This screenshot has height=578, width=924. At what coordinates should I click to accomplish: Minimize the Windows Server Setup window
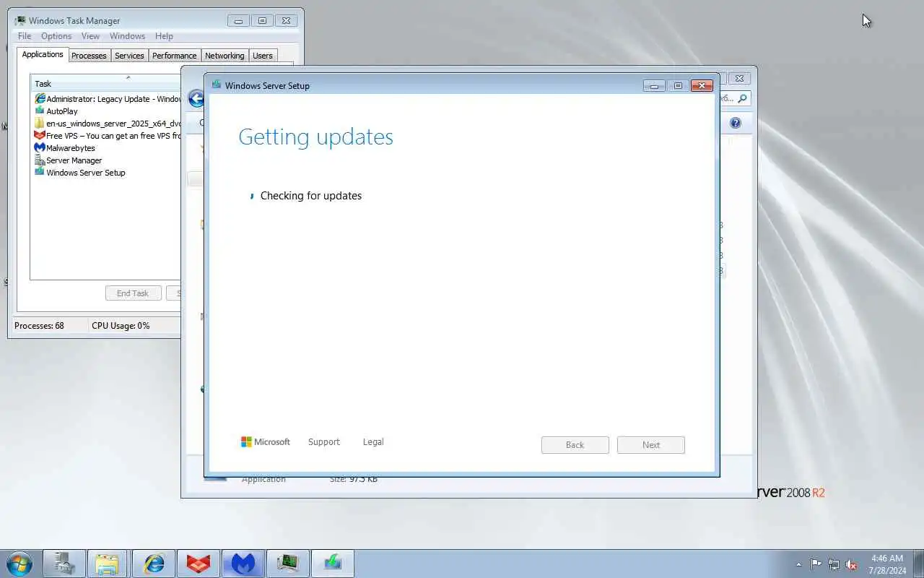(x=654, y=85)
